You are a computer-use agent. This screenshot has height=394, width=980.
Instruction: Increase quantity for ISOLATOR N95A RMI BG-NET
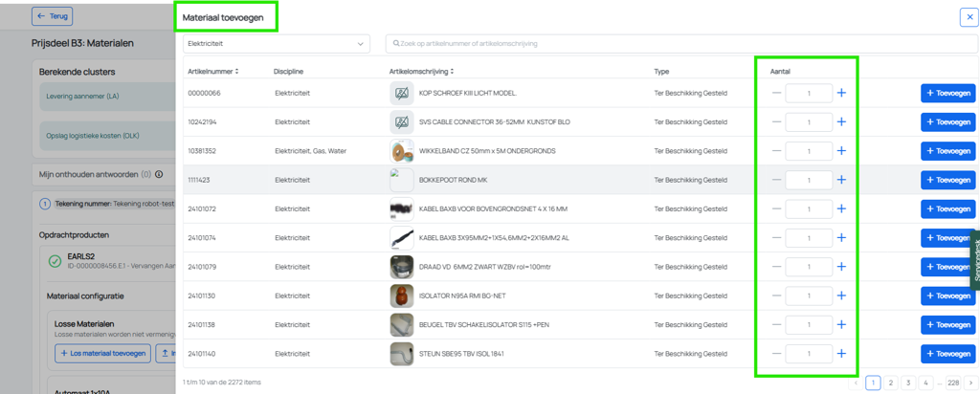point(841,295)
